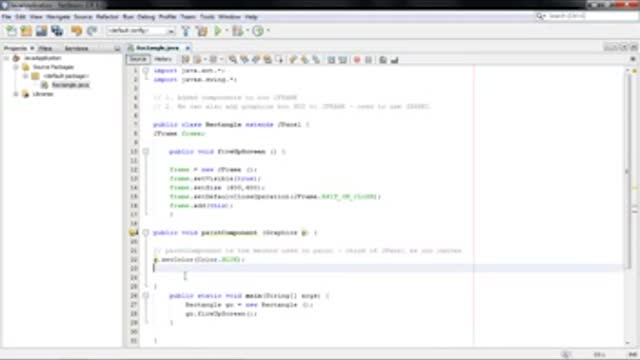
Task: Switch to the Services tab
Action: point(76,48)
